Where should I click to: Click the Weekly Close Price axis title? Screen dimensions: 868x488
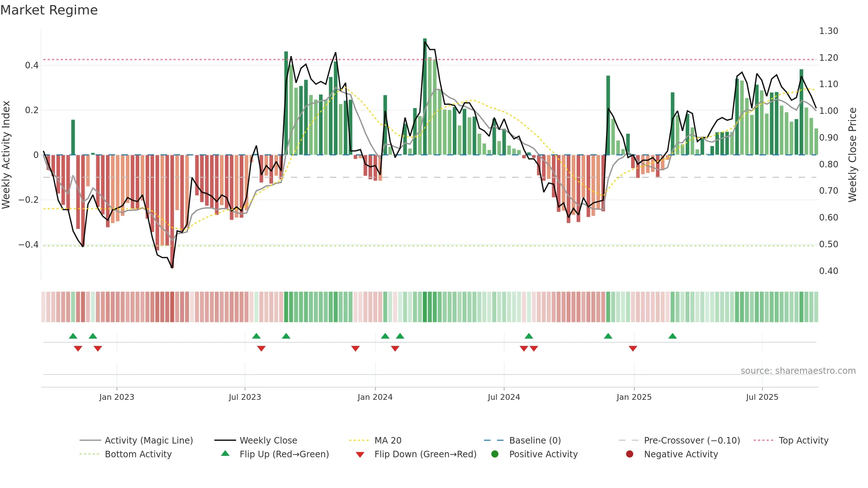[x=852, y=155]
